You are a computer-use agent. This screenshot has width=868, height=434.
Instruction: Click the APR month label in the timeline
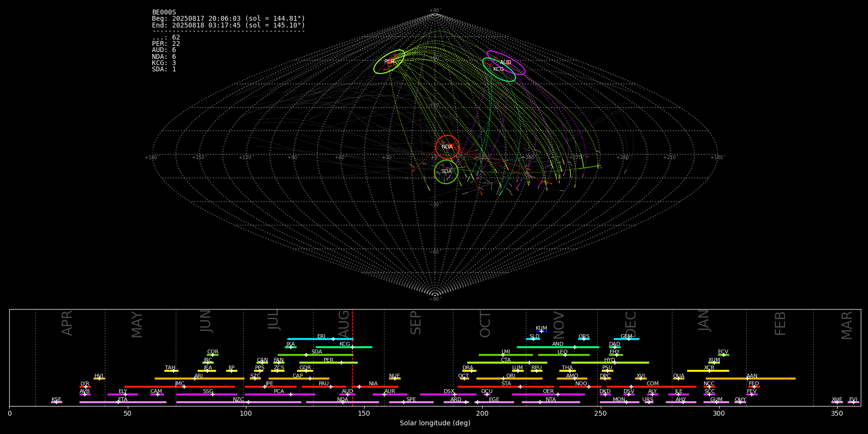[x=68, y=323]
